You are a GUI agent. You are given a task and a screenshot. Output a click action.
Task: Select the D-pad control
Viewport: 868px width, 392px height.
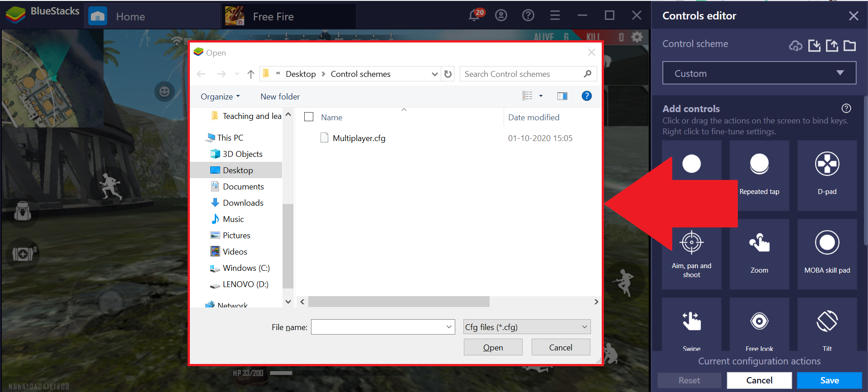click(x=827, y=175)
